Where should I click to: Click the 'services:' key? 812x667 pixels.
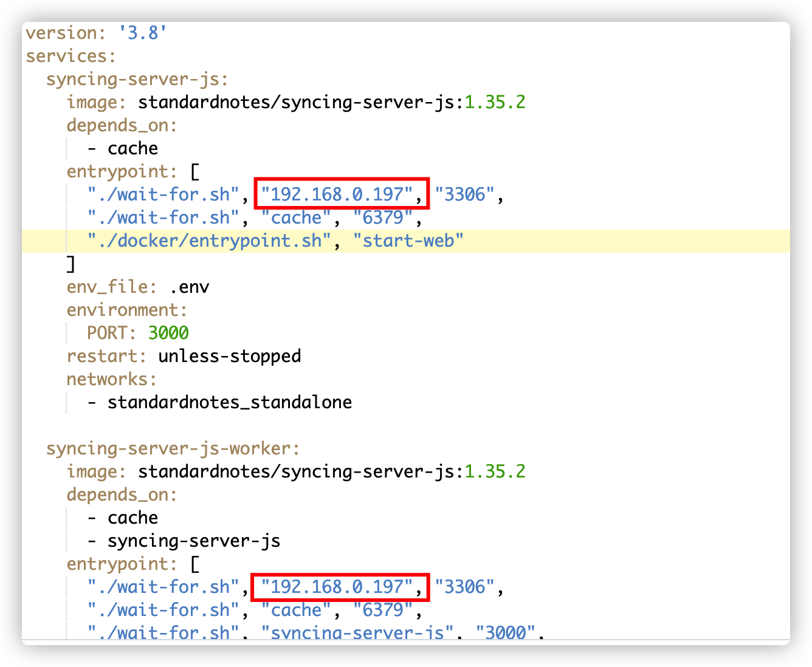(71, 56)
